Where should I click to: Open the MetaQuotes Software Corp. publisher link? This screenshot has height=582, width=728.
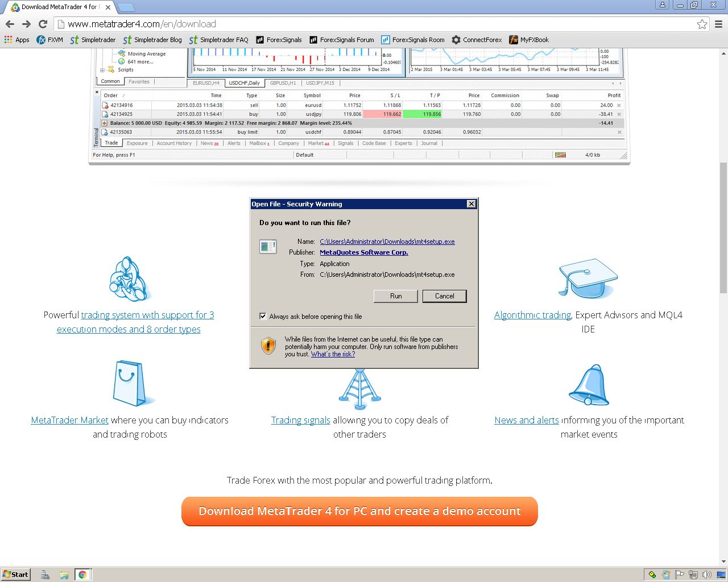coord(364,252)
